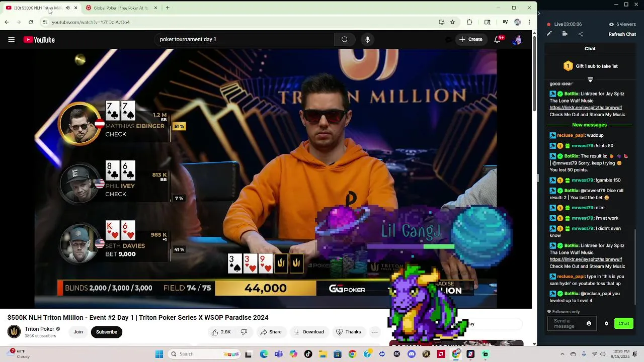Image resolution: width=644 pixels, height=362 pixels.
Task: Click the Refresh Chat button
Action: point(622,34)
